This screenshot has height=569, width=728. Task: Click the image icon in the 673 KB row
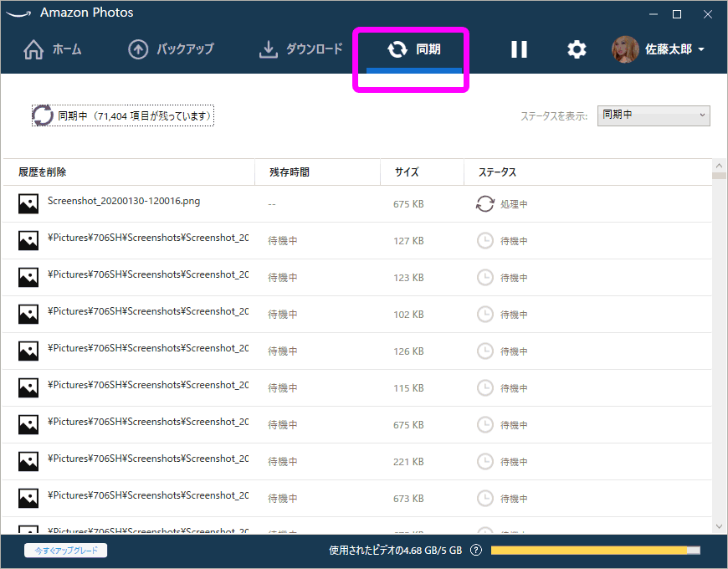(x=28, y=498)
